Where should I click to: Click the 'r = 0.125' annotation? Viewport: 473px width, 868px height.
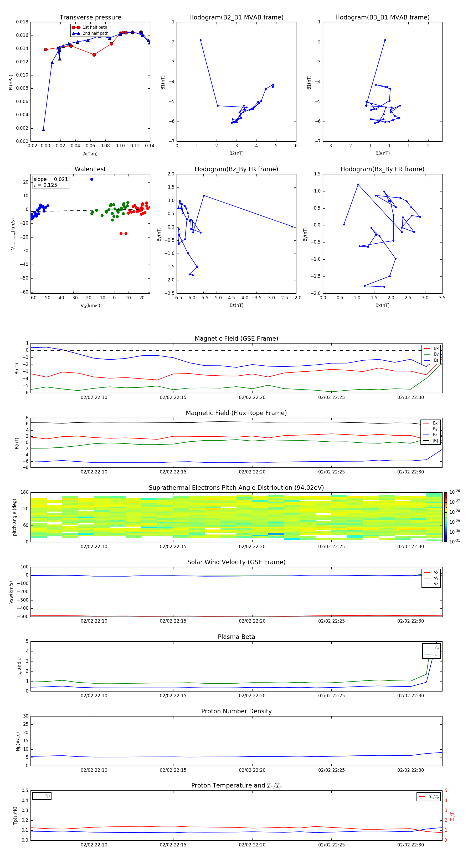(45, 185)
